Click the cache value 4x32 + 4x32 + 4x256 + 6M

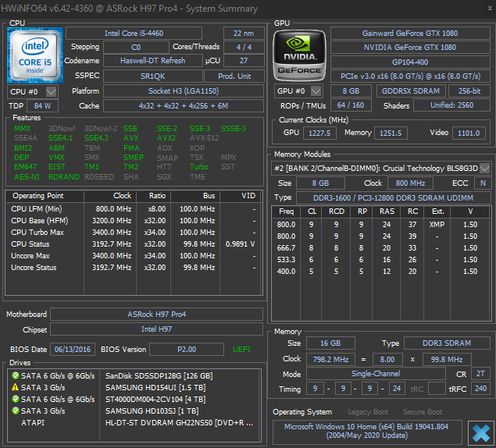[x=184, y=106]
